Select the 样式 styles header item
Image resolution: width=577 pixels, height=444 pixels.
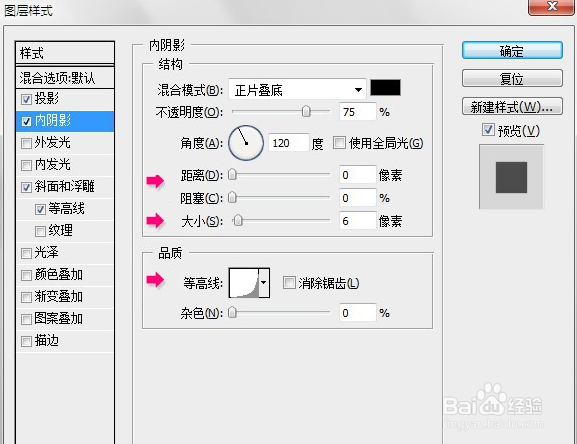coord(65,53)
